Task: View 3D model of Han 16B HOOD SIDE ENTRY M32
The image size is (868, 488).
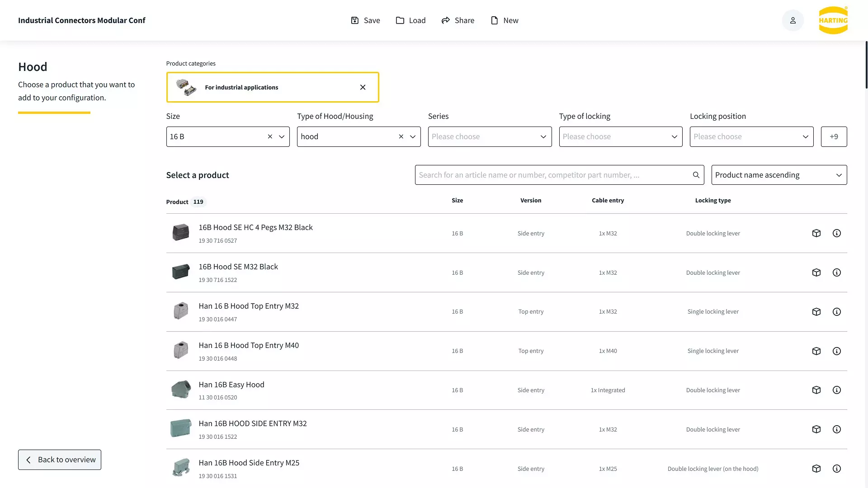Action: click(x=816, y=429)
